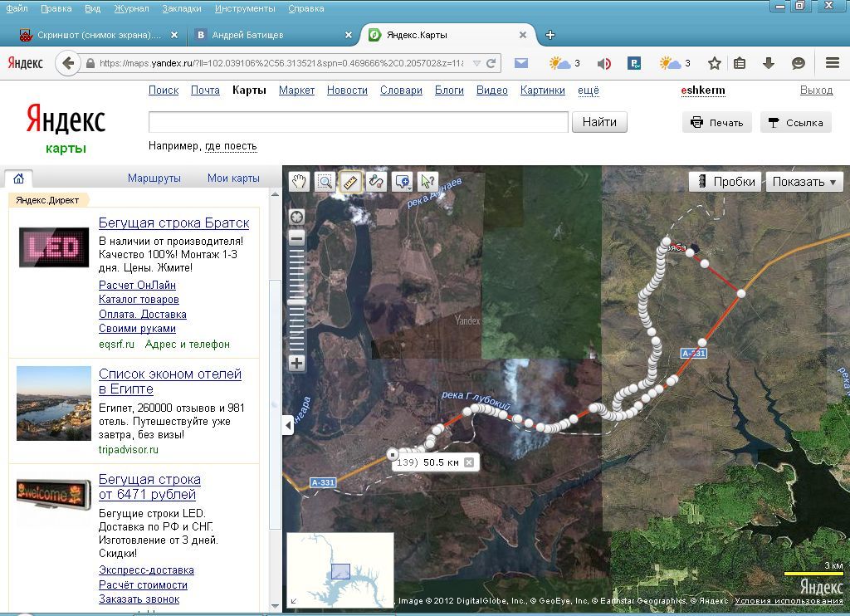This screenshot has height=616, width=850.
Task: Click the Печать print button
Action: click(x=716, y=123)
